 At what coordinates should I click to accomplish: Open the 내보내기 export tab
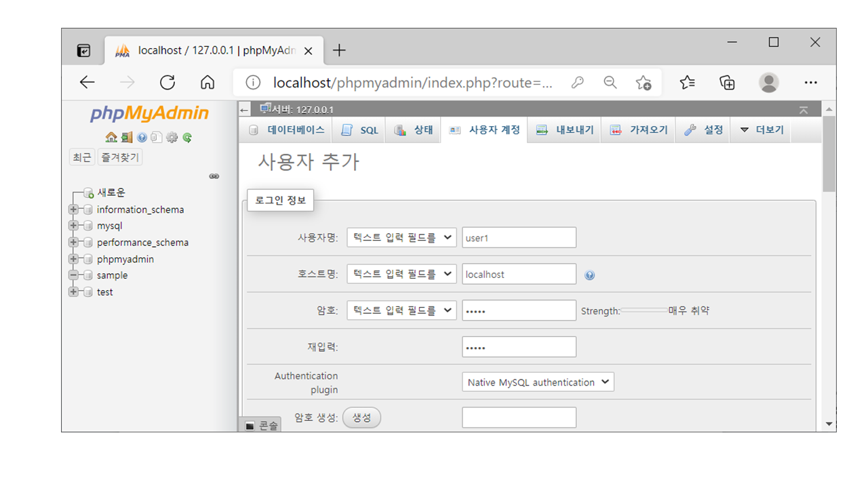click(x=565, y=130)
